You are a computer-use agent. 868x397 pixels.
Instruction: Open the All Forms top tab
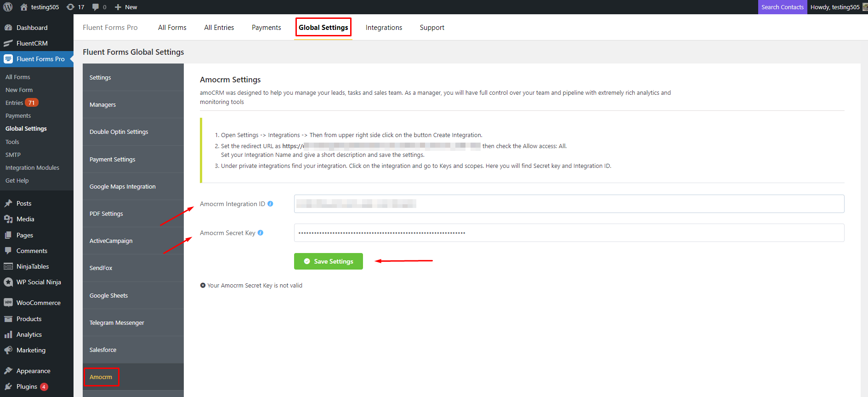(172, 28)
